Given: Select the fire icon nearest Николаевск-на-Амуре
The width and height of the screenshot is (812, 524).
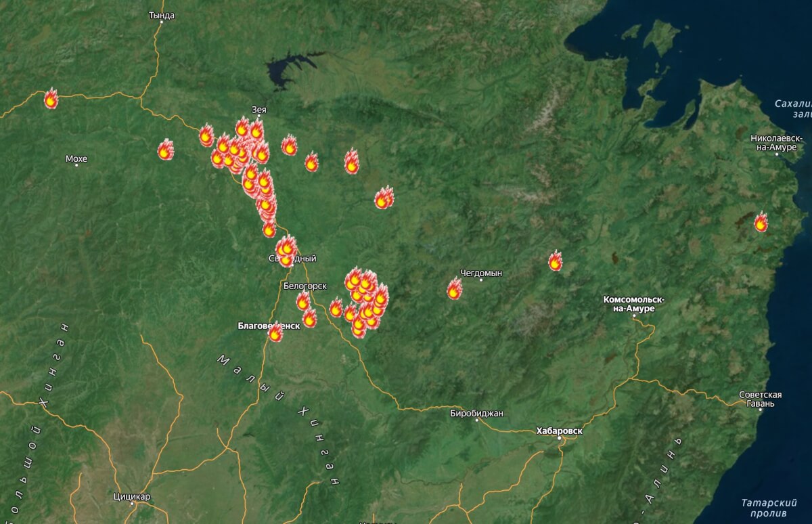Looking at the screenshot, I should pyautogui.click(x=761, y=221).
